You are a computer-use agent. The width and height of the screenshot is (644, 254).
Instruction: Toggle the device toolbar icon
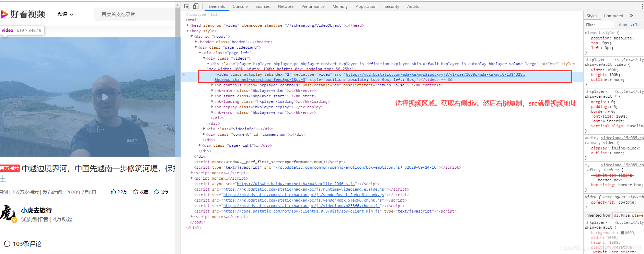196,6
